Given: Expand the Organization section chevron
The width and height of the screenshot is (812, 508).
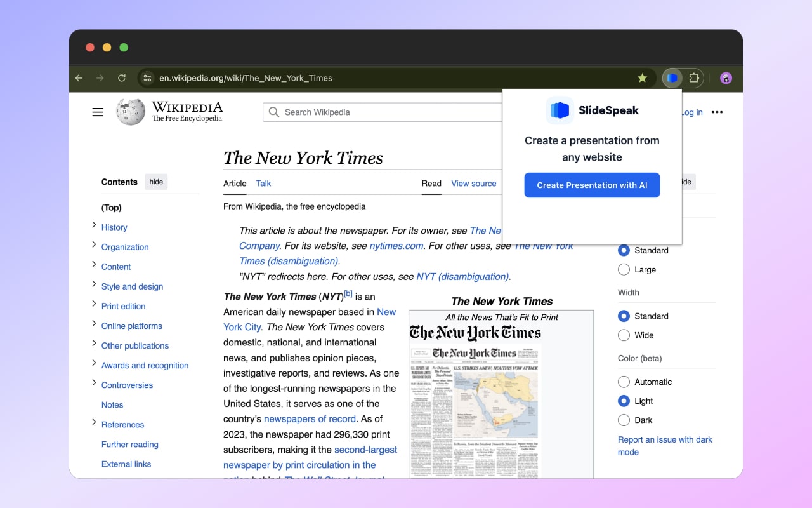Looking at the screenshot, I should point(94,244).
